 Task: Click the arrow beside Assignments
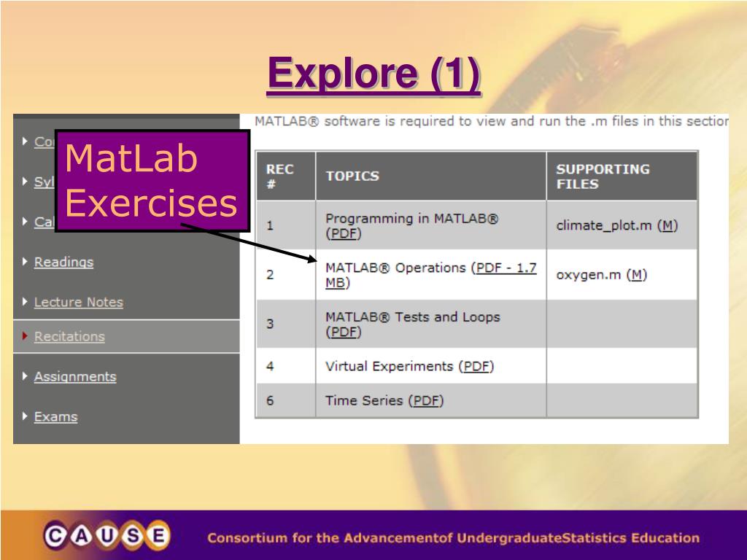[x=25, y=376]
